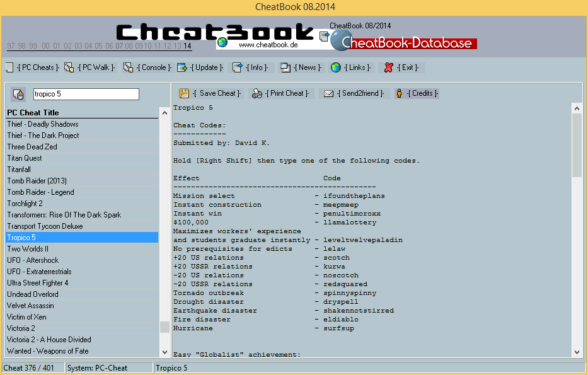Select year 07 in the year list
588x375 pixels.
(x=119, y=46)
